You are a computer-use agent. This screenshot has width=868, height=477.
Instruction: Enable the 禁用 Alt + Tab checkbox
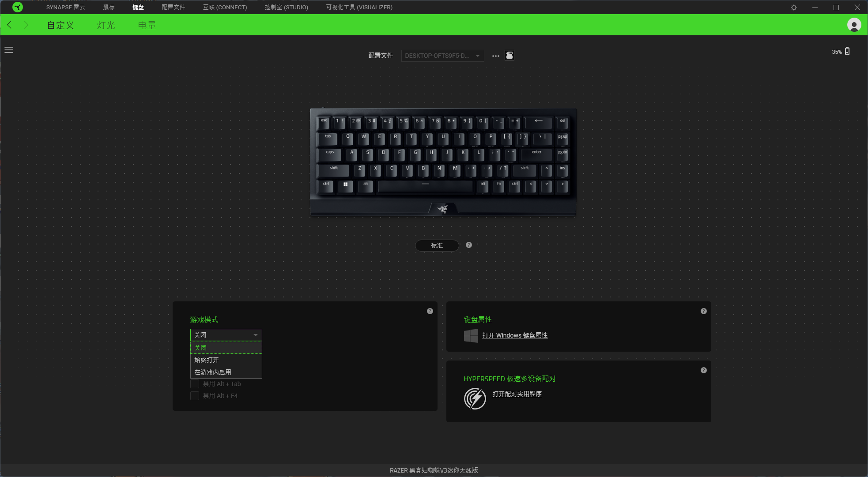pos(195,384)
